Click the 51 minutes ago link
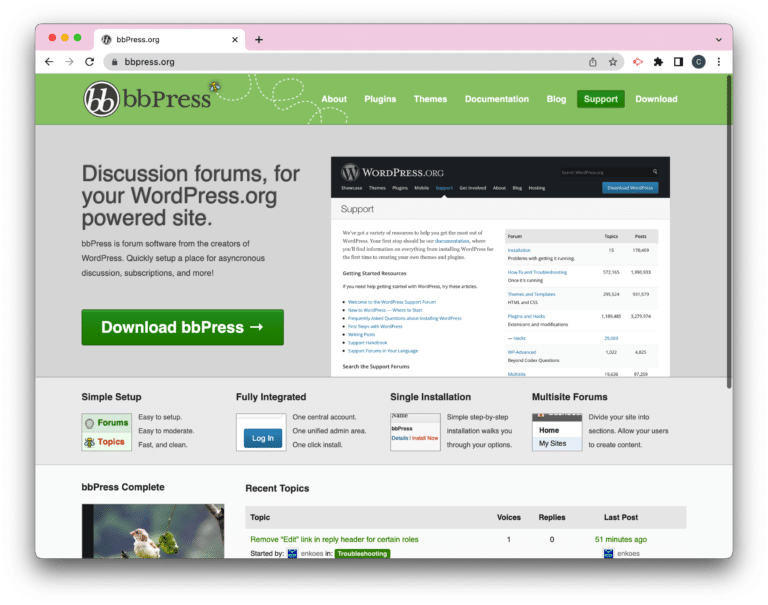 click(x=621, y=539)
